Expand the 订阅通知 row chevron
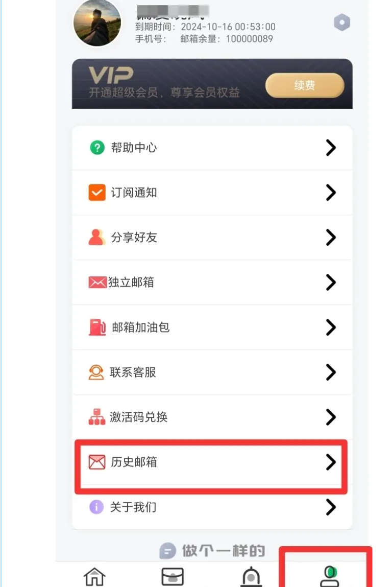 coord(331,193)
